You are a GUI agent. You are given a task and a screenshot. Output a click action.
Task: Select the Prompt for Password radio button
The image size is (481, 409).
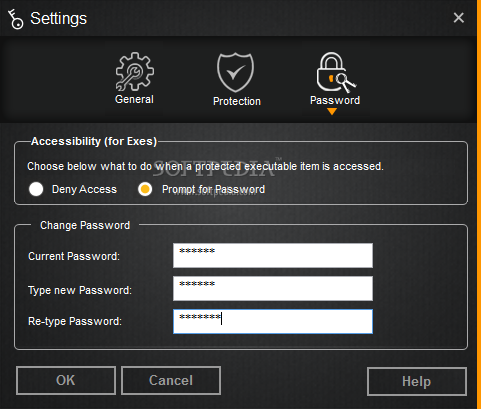(145, 189)
